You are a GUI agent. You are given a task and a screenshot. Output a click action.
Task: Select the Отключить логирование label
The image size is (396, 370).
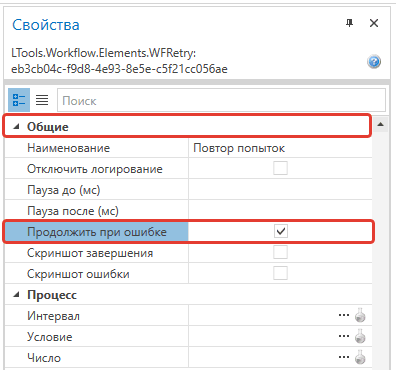point(95,169)
